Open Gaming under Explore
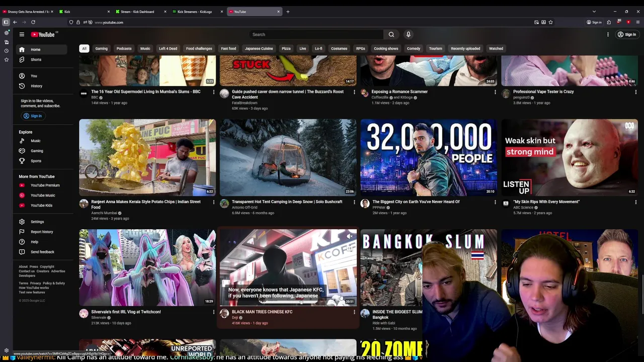The height and width of the screenshot is (362, 644). pyautogui.click(x=40, y=151)
